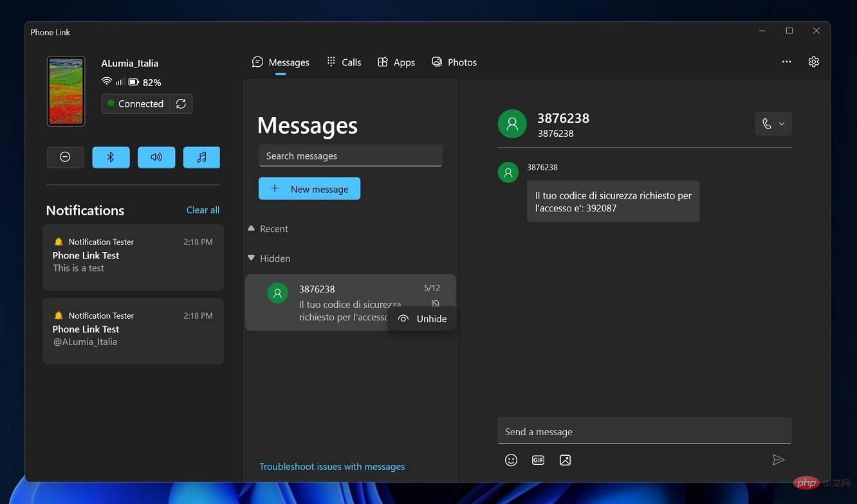Viewport: 857px width, 504px height.
Task: Collapse the Recent messages section
Action: click(x=268, y=229)
